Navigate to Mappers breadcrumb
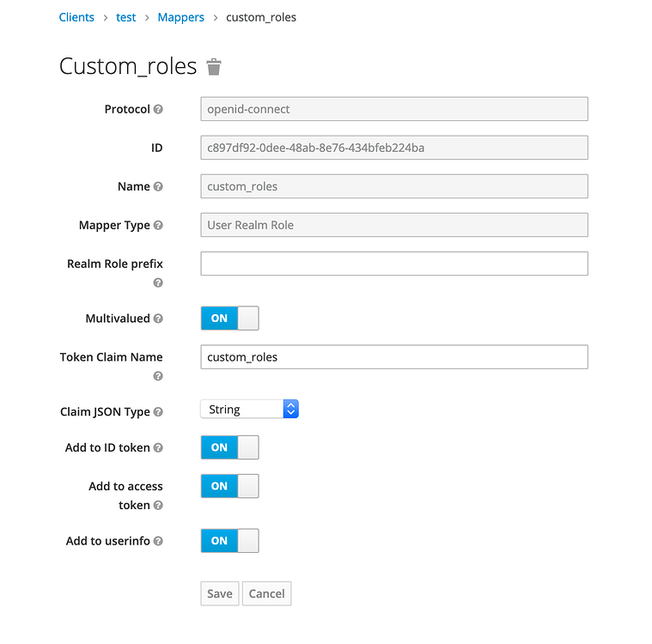652x644 pixels. (x=181, y=17)
